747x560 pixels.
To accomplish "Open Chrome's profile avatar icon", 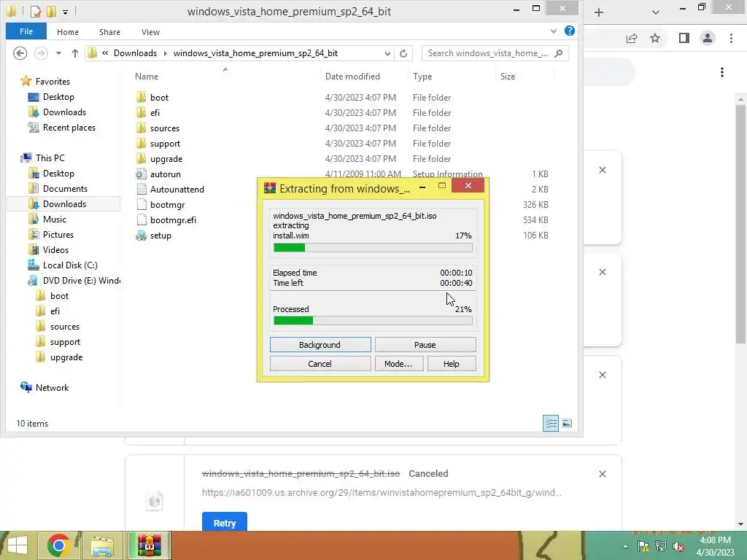I will [708, 38].
